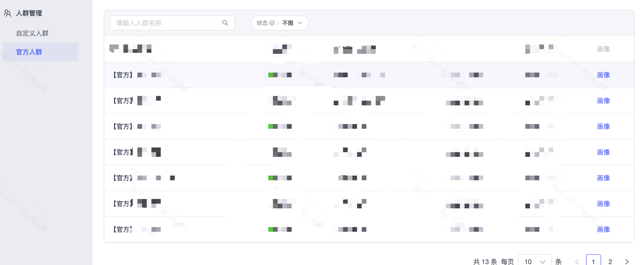Screen dimensions: 644x265
Task: Open the 人群管理 section header
Action: (29, 13)
